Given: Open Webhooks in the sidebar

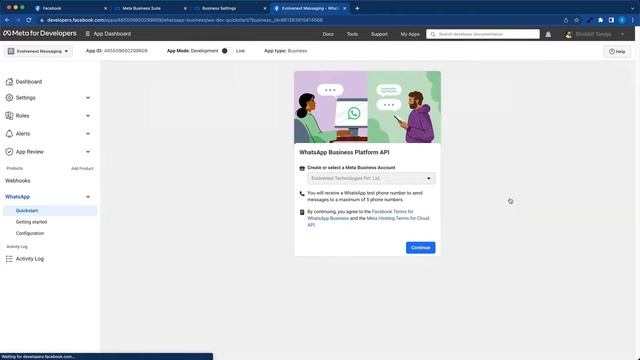Looking at the screenshot, I should pos(18,181).
